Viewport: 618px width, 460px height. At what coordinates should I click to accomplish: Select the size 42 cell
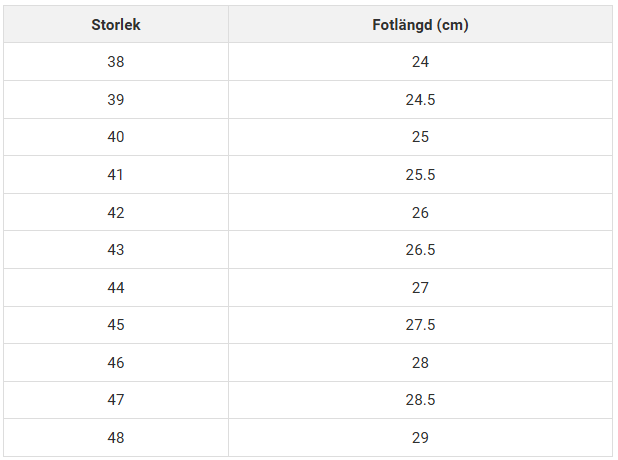116,213
